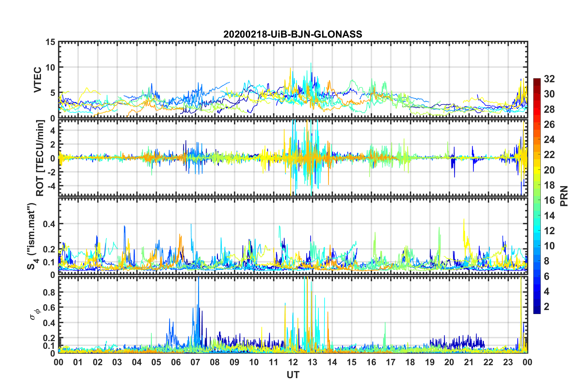
Task: Click the sigma phi tick label 0.8
Action: [x=49, y=292]
